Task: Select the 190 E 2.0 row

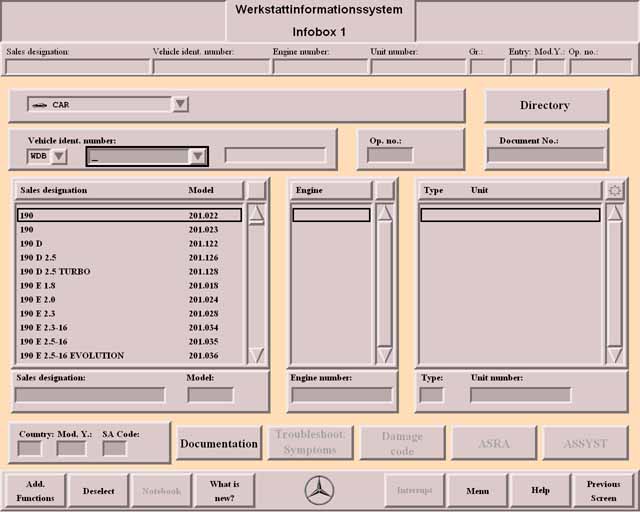Action: pos(129,299)
